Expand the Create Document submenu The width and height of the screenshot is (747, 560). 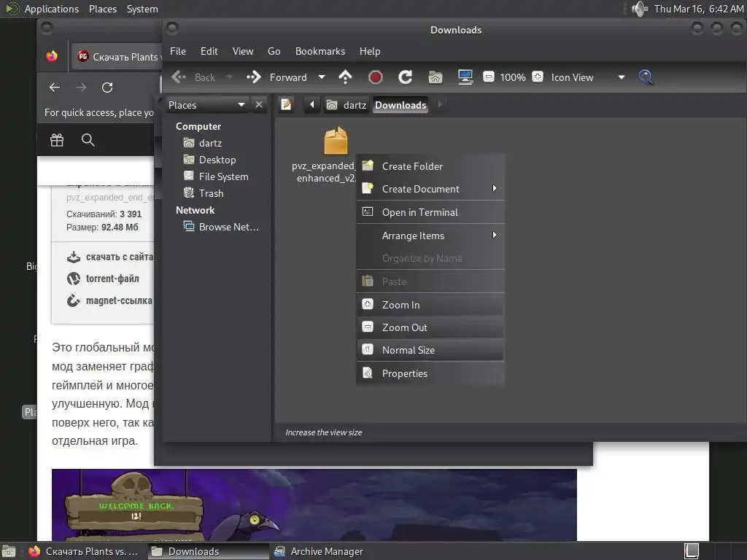click(x=430, y=189)
